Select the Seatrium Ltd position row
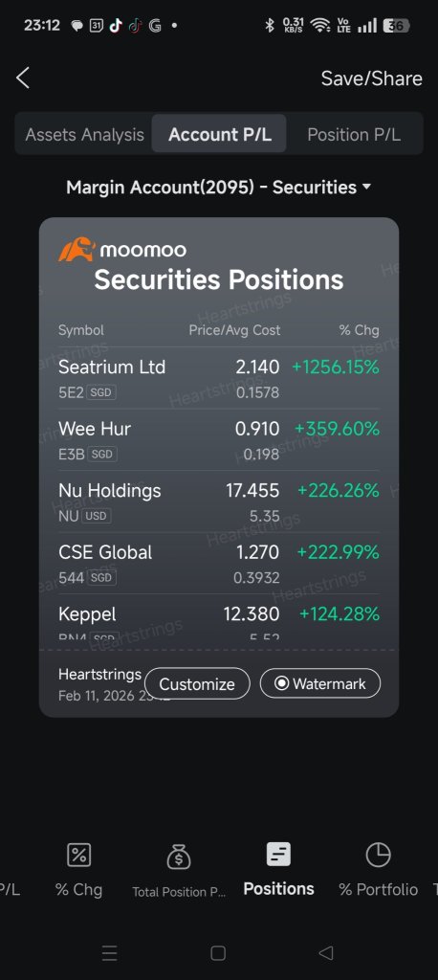The width and height of the screenshot is (438, 980). [219, 378]
